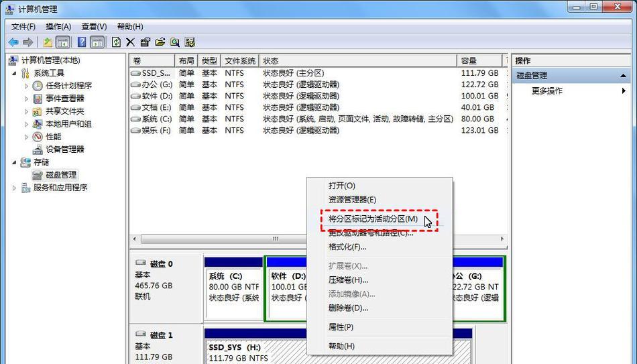This screenshot has width=637, height=364.
Task: Select the 系统 (C:) partition block
Action: [233, 288]
